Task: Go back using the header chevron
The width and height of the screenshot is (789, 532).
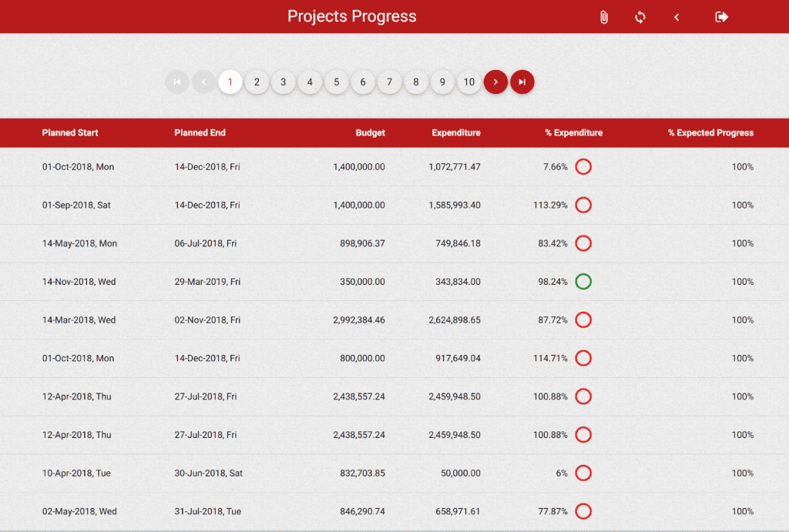Action: (x=677, y=17)
